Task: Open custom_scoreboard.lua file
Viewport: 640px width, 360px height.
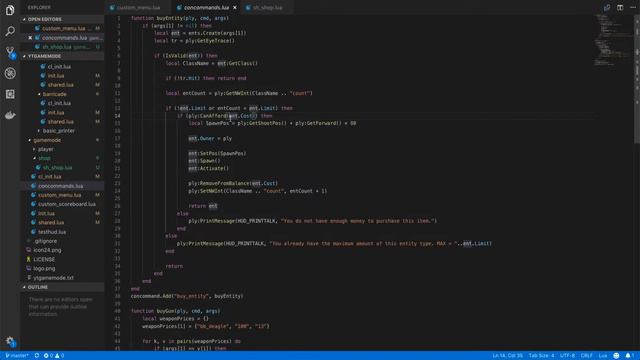Action: (62, 204)
